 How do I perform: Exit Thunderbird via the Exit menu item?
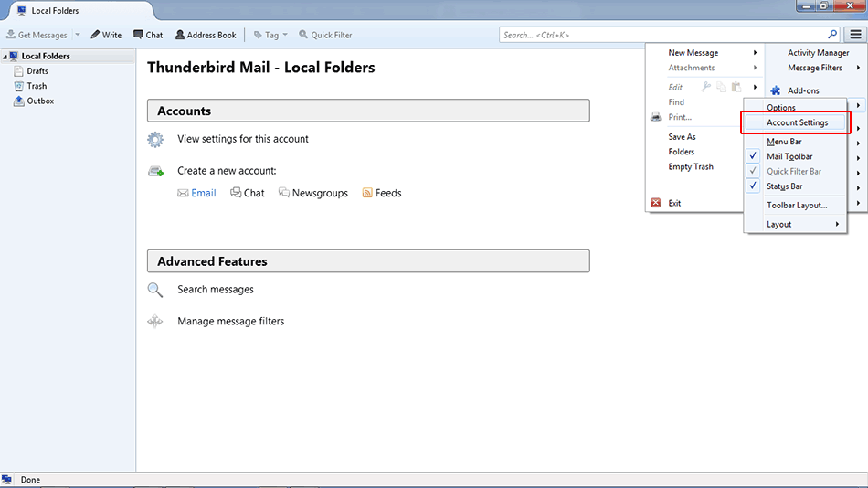[x=674, y=203]
